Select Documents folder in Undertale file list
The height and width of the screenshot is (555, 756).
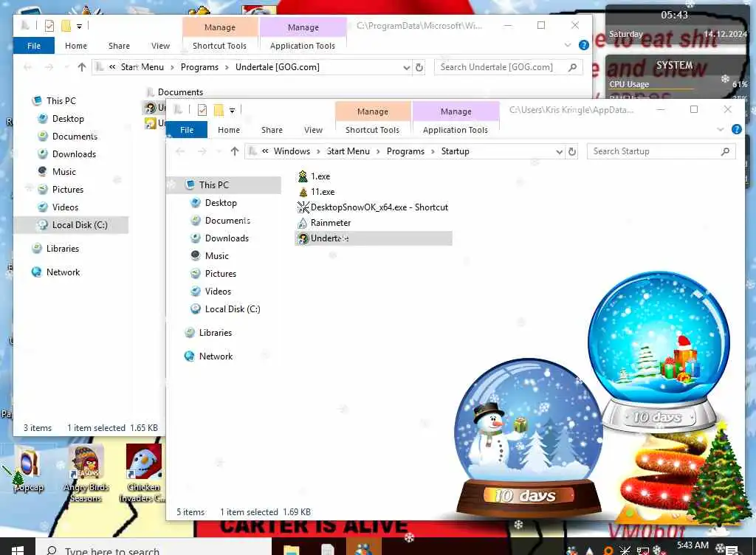pyautogui.click(x=180, y=92)
